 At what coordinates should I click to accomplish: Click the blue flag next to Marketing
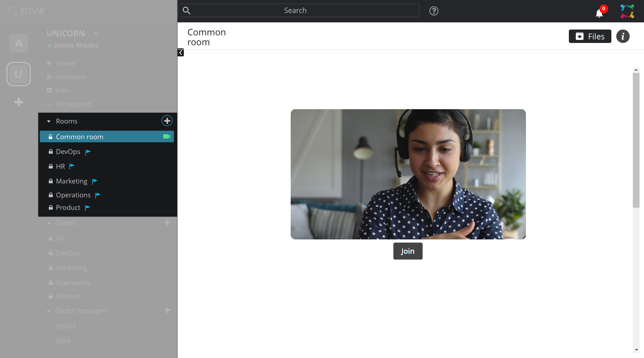click(x=94, y=181)
